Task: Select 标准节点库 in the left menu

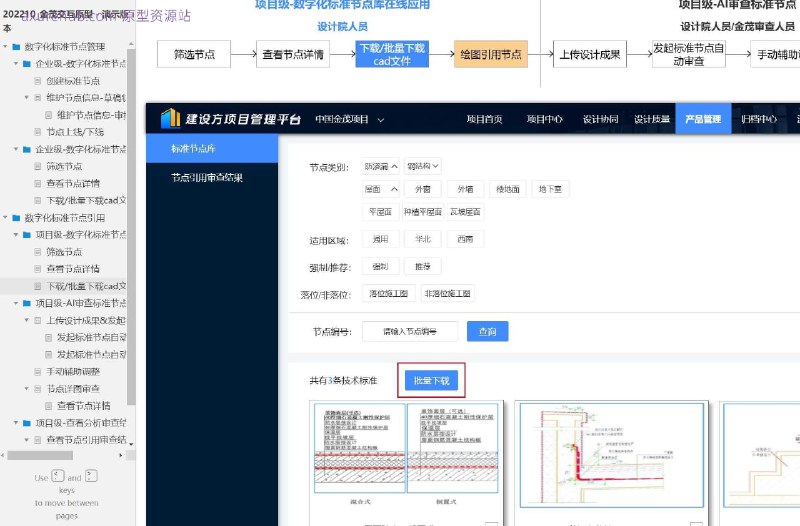Action: [x=212, y=148]
